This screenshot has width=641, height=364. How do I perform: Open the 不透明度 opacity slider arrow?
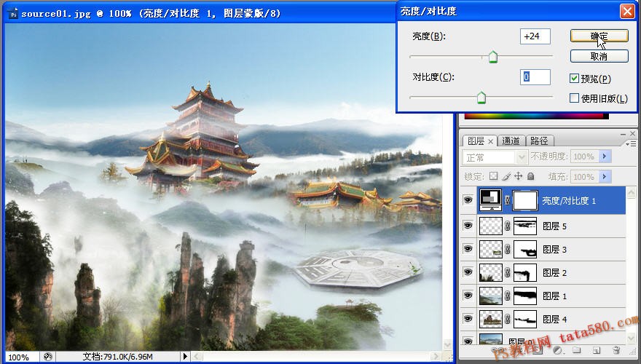click(x=605, y=157)
